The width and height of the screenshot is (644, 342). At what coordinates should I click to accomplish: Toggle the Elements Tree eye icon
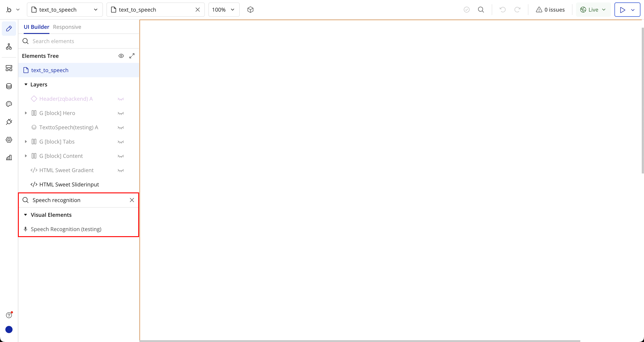(121, 56)
